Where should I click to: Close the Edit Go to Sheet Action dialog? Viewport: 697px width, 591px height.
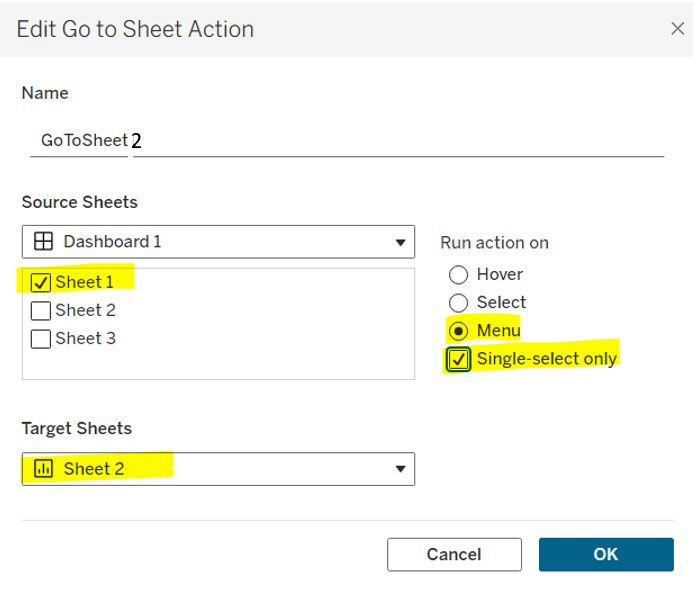coord(677,29)
